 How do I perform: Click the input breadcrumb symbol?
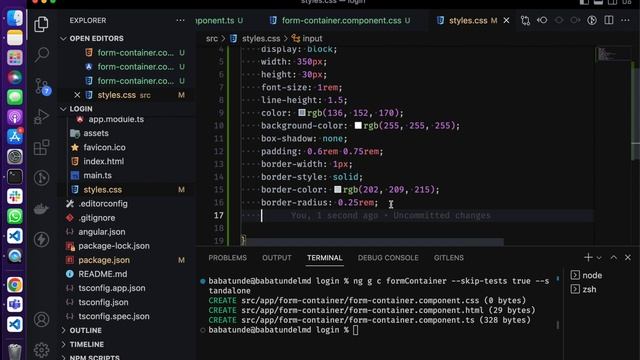pyautogui.click(x=312, y=38)
